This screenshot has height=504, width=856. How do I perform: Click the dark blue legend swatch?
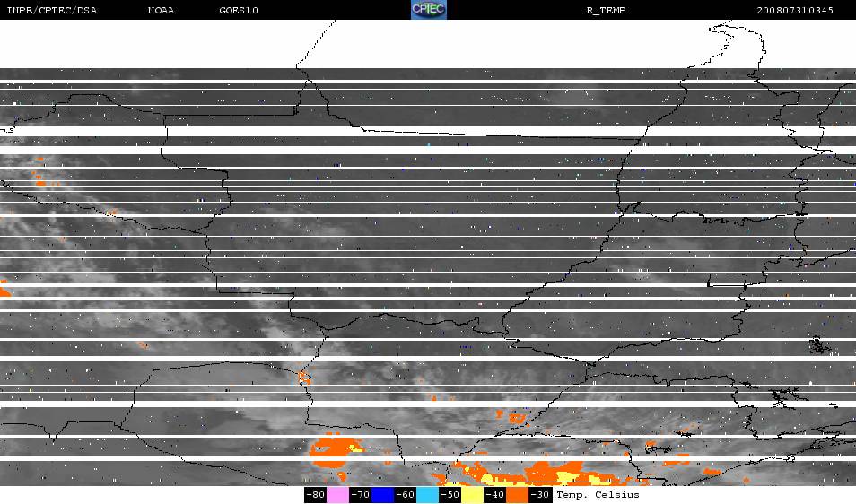(383, 495)
